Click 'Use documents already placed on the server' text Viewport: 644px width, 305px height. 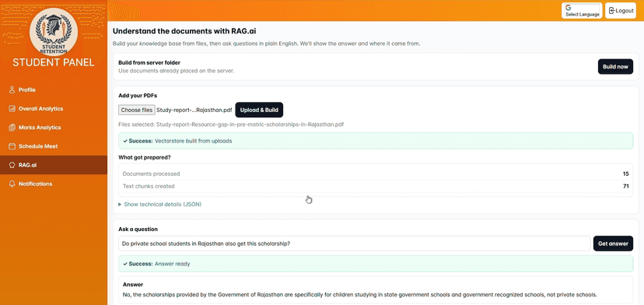point(177,71)
